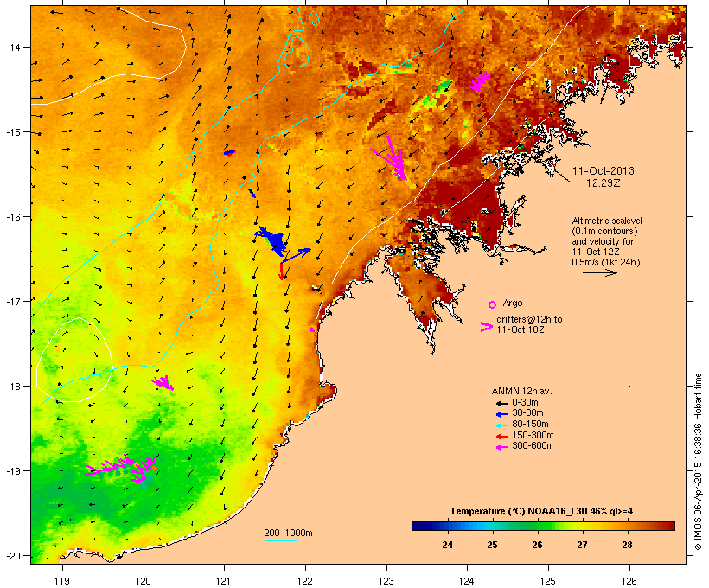709x588 pixels.
Task: Click the '80-150m' depth label
Action: coord(530,425)
